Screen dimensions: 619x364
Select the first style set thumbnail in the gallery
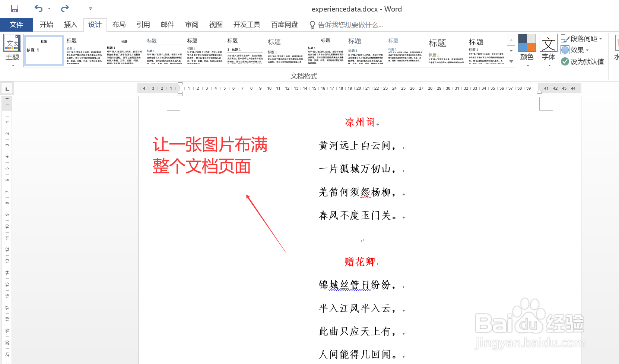click(x=44, y=50)
